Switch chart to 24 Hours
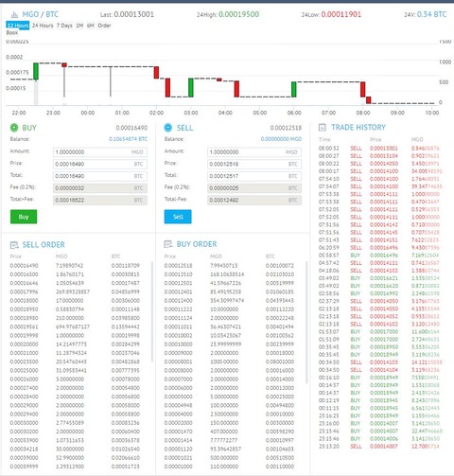The height and width of the screenshot is (476, 454). (43, 26)
